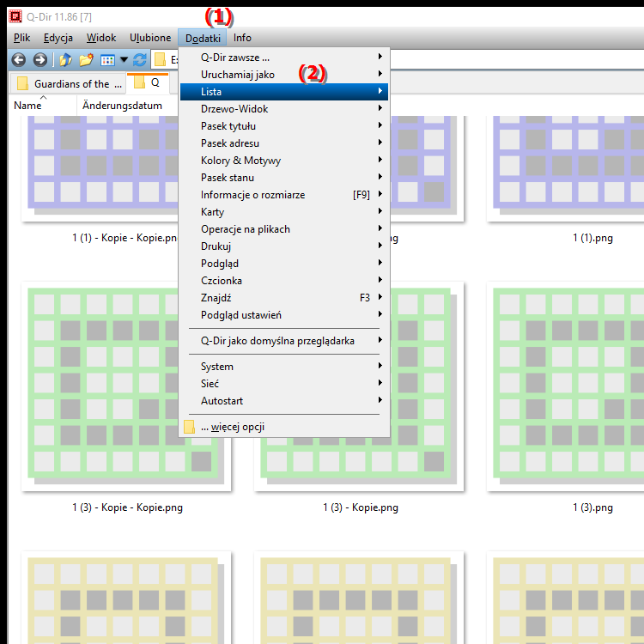Open the Pasek tytułu submenu
Screen dimensions: 644x644
pos(284,126)
